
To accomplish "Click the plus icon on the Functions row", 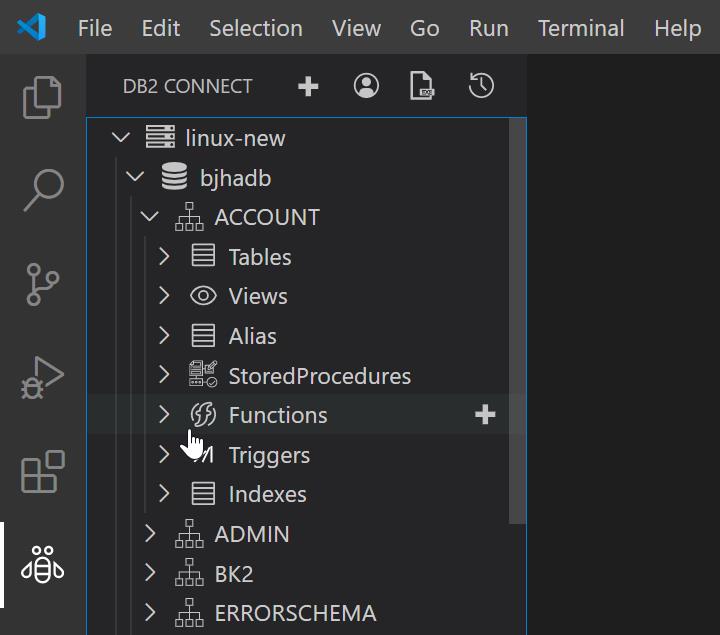I will click(x=485, y=415).
